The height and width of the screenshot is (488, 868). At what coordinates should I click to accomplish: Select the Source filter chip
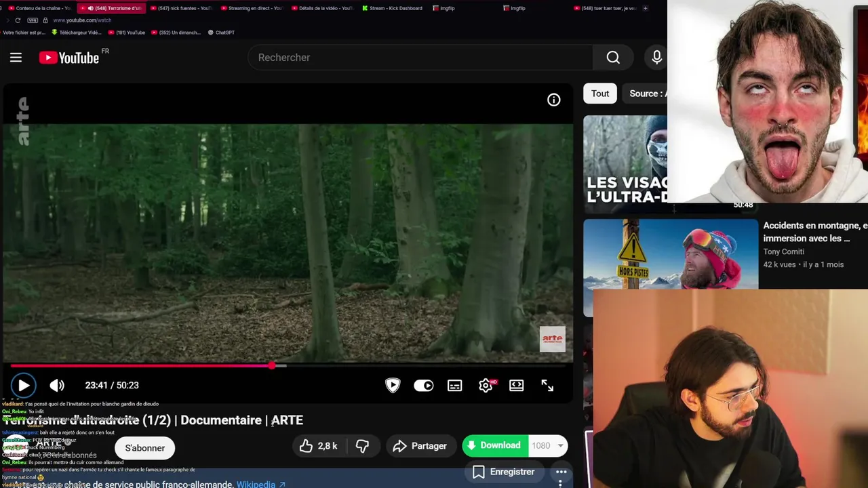[646, 94]
